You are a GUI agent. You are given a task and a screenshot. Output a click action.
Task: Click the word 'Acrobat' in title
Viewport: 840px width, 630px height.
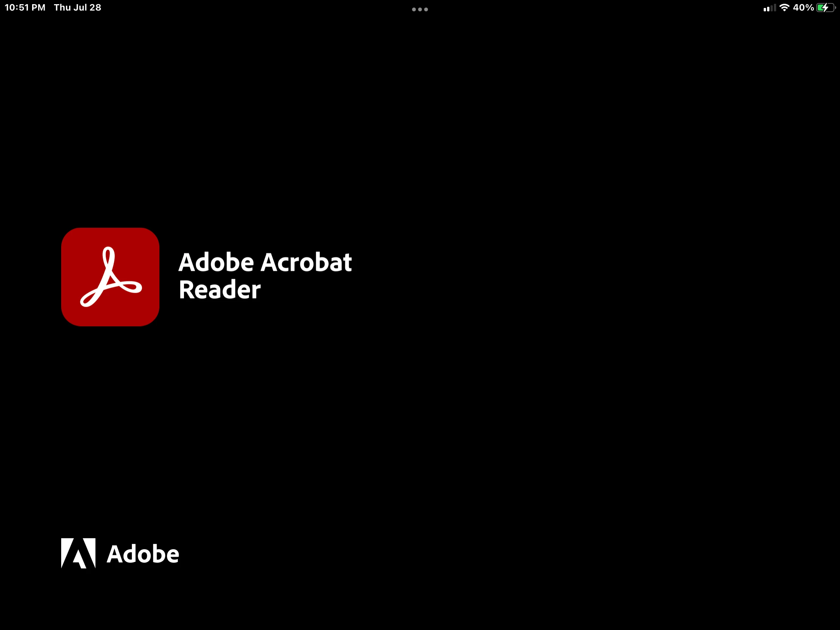(306, 262)
